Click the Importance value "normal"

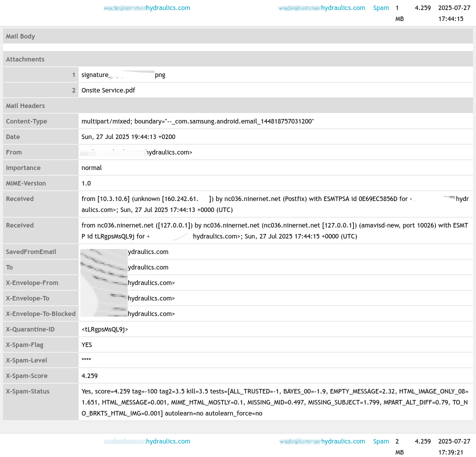click(x=92, y=167)
